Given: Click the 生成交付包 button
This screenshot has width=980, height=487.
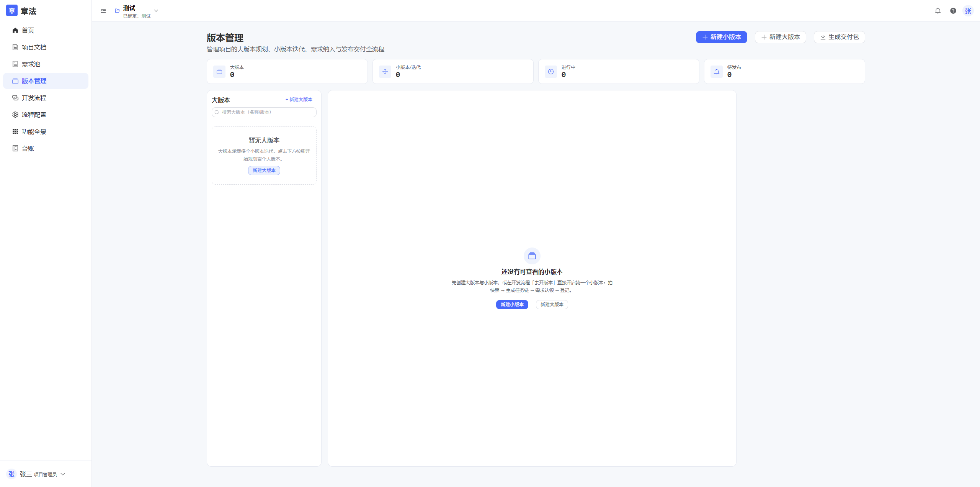Looking at the screenshot, I should click(x=839, y=37).
